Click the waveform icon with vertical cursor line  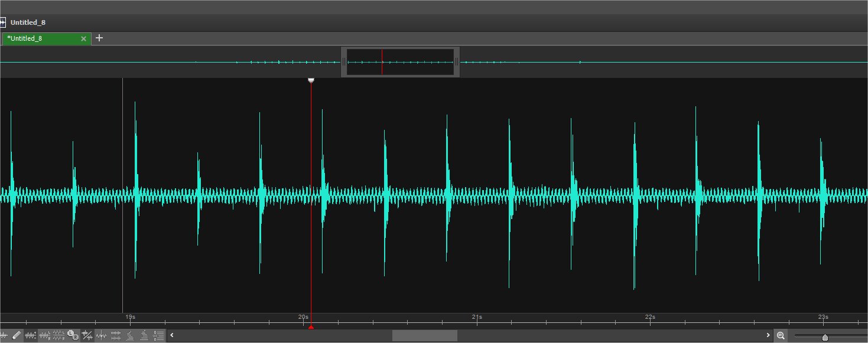[x=102, y=335]
